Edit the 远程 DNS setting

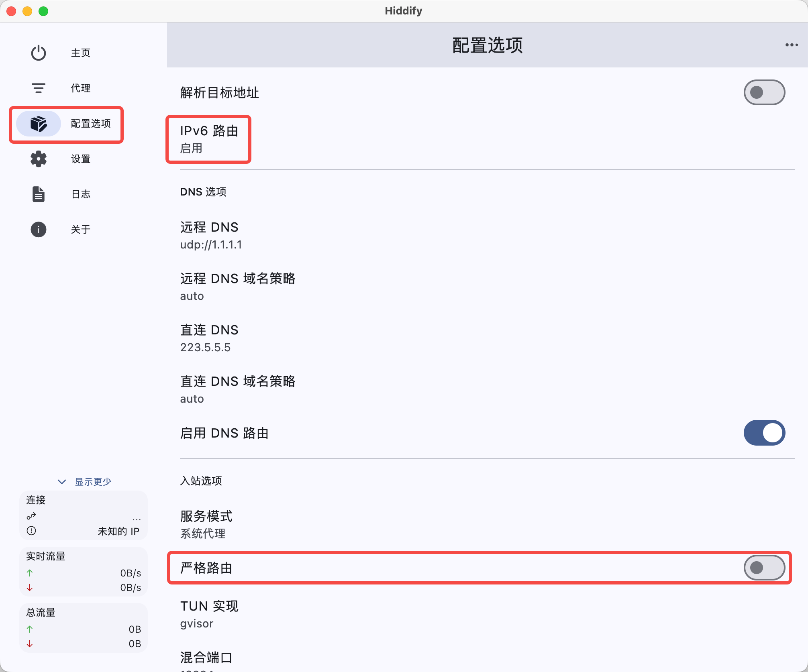(488, 235)
